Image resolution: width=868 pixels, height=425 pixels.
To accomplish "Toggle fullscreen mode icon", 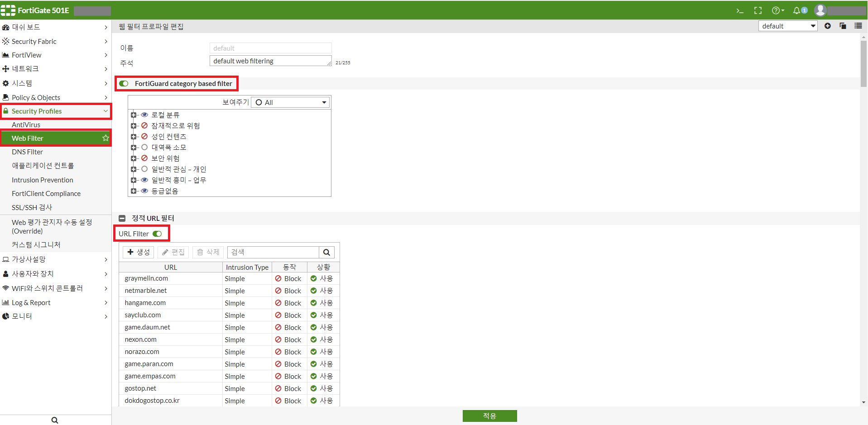I will coord(758,10).
